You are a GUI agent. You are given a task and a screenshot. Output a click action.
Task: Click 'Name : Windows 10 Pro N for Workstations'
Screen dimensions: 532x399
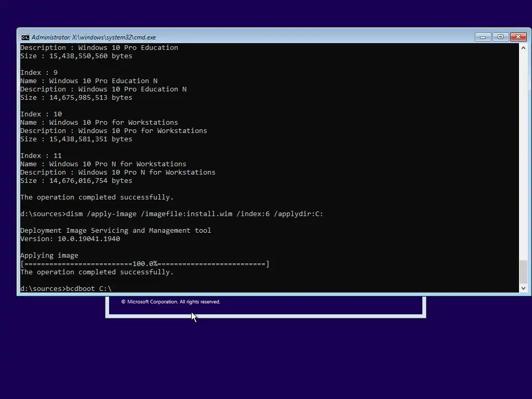point(103,164)
